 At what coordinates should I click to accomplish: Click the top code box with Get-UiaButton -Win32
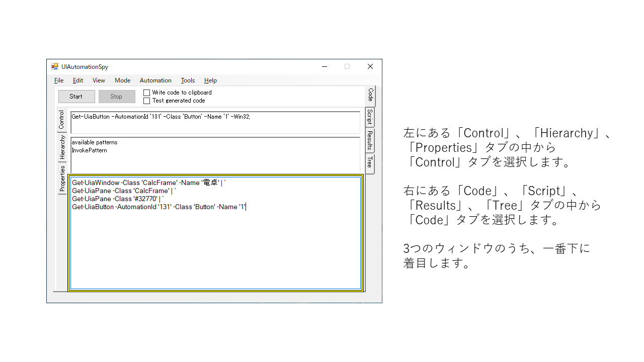(x=215, y=122)
